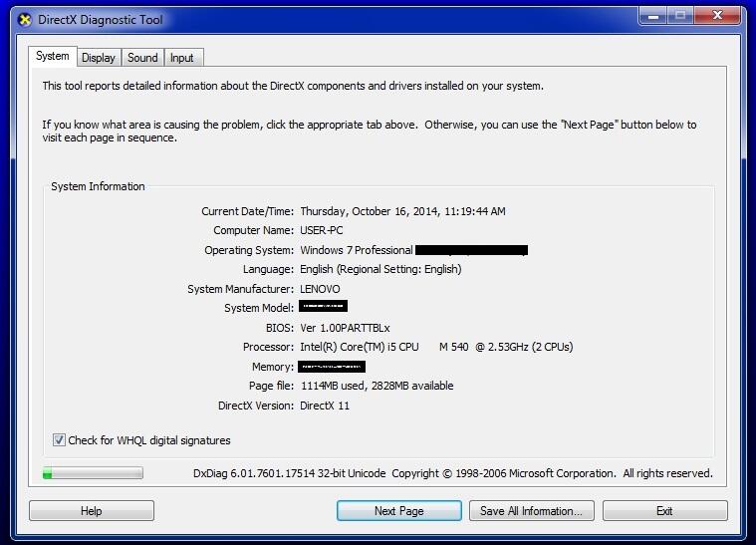Click the green progress bar

click(x=93, y=473)
